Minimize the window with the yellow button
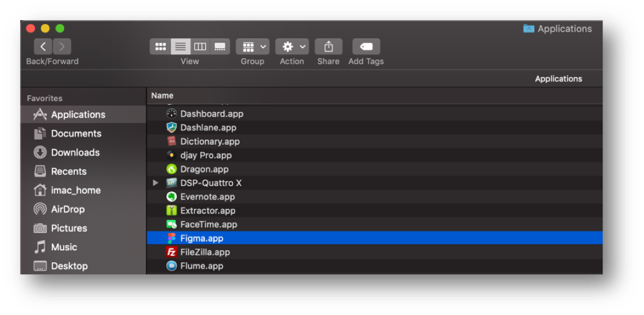This screenshot has width=644, height=315. click(45, 28)
